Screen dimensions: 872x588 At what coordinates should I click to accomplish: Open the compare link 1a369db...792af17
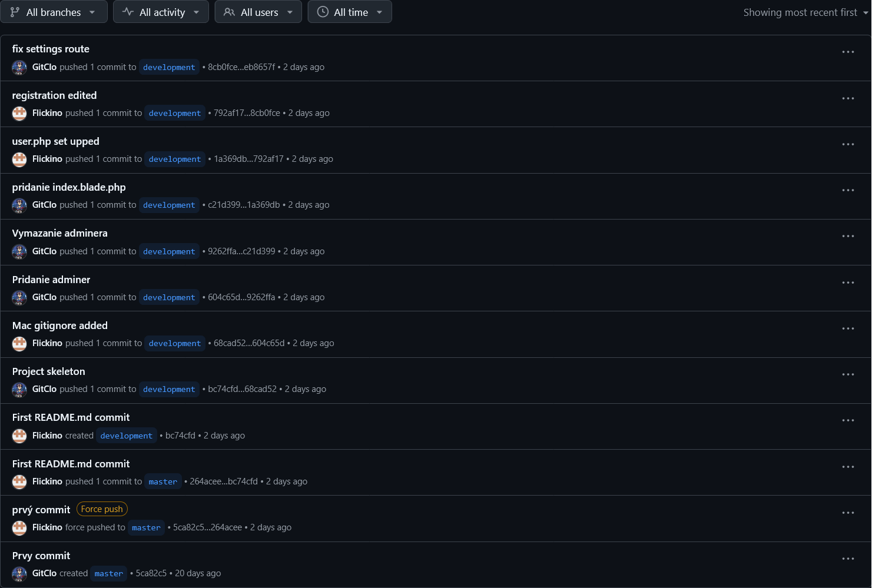(248, 159)
